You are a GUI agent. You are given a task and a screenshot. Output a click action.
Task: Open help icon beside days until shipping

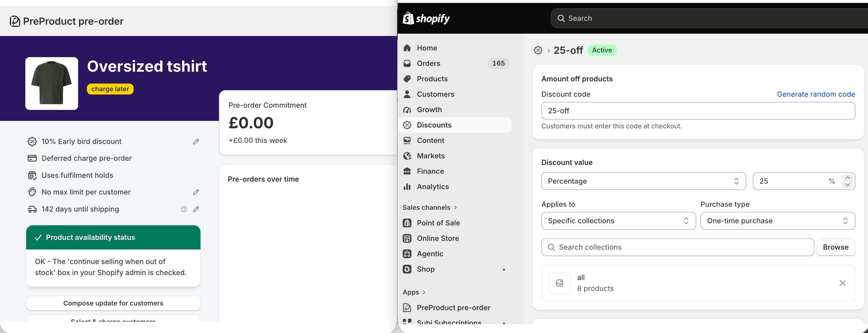coord(184,209)
